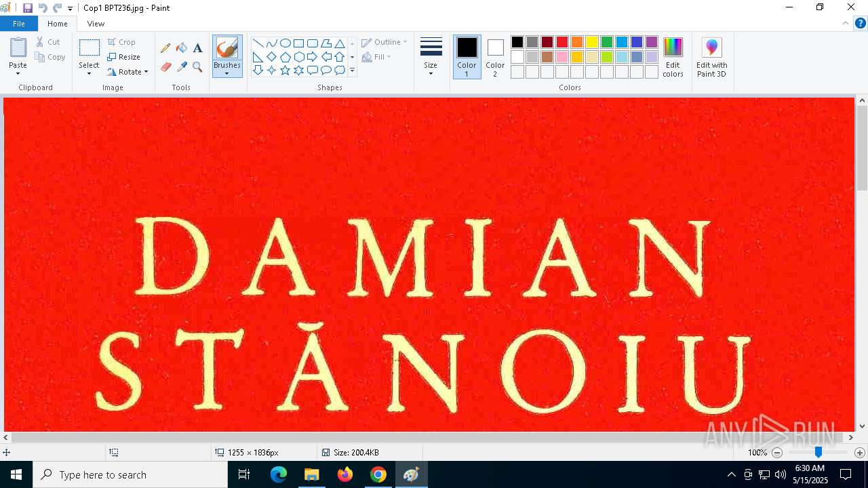Open Customize Quick Access Toolbar dropdown
This screenshot has width=868, height=488.
coord(70,8)
